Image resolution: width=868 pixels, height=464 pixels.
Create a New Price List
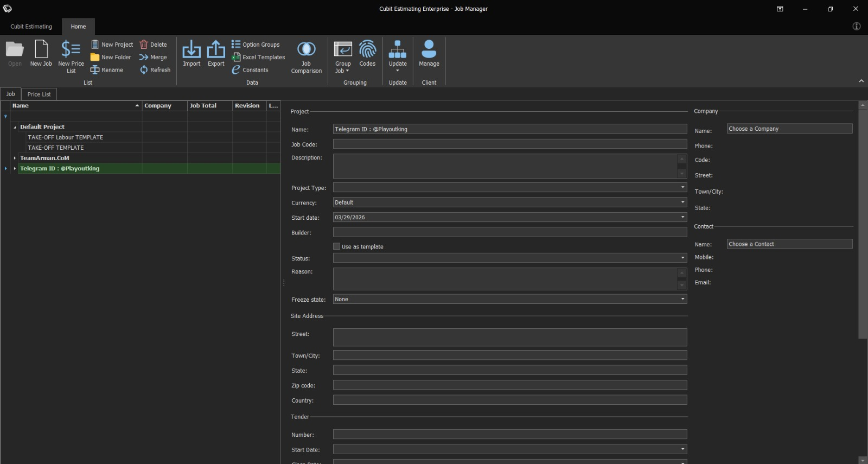click(71, 50)
